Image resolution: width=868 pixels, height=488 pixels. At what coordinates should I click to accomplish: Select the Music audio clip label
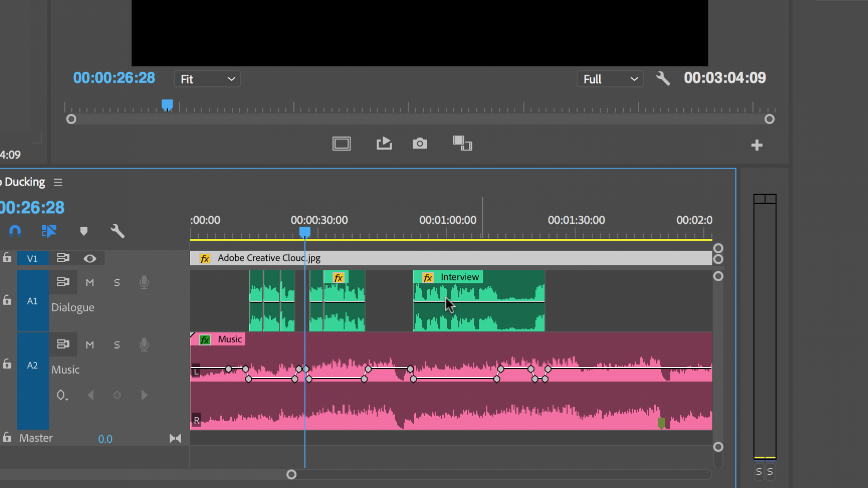click(x=230, y=339)
